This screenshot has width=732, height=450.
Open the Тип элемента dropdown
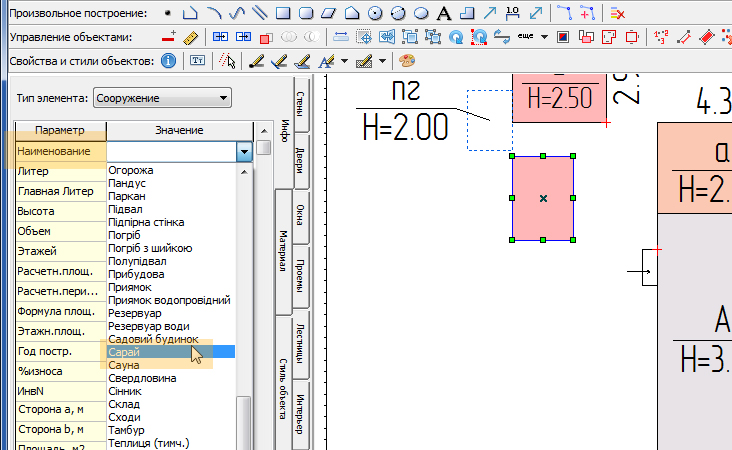(x=161, y=99)
